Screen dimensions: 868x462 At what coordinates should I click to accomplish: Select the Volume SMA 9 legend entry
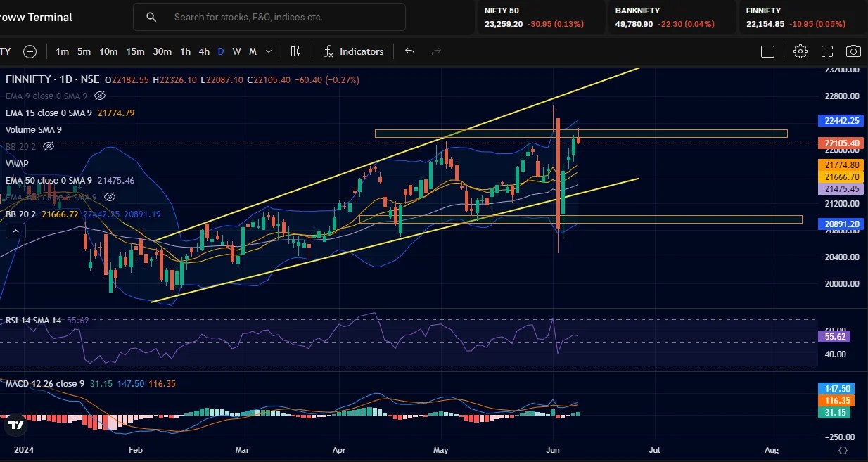pos(34,129)
